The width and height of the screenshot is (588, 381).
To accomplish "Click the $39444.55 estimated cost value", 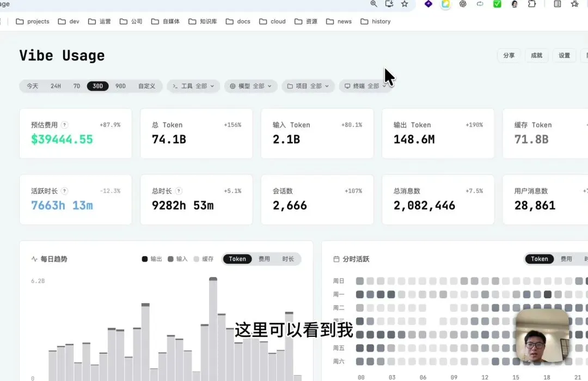I will point(62,140).
